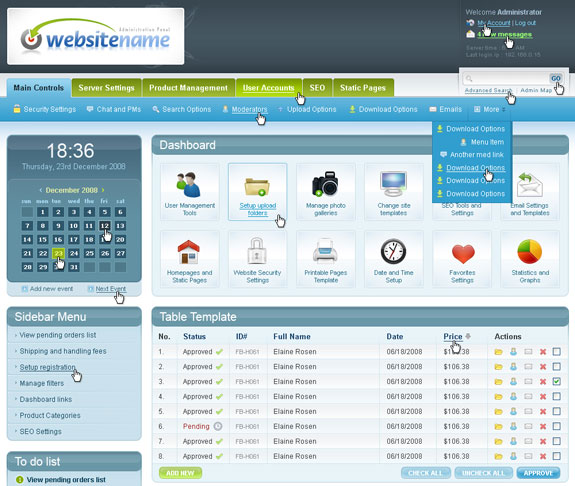Click the GO search button
This screenshot has height=486, width=575.
556,78
